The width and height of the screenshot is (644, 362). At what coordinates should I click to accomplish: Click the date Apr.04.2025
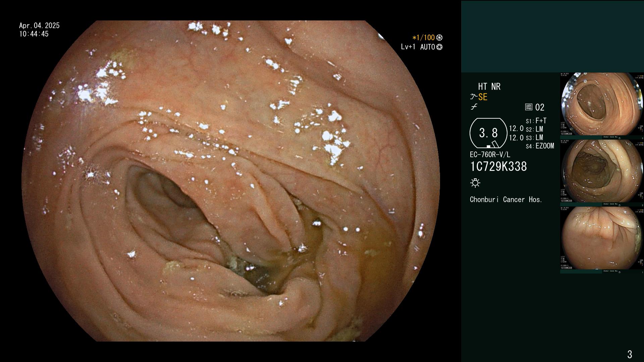click(x=39, y=25)
